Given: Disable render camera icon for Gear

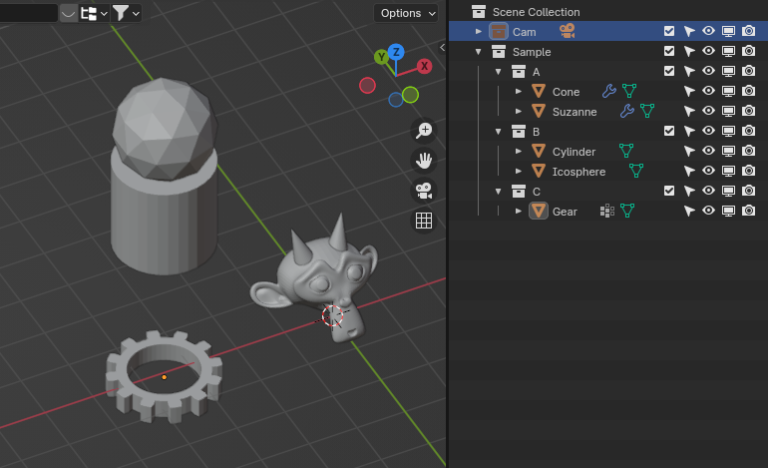Looking at the screenshot, I should pos(748,211).
